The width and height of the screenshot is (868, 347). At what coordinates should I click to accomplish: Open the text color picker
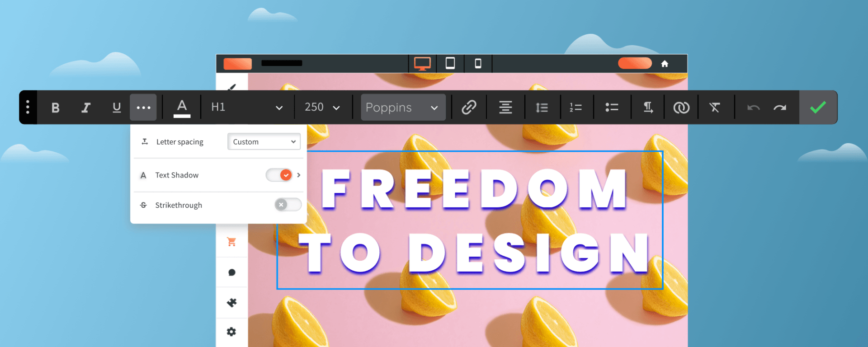(182, 108)
